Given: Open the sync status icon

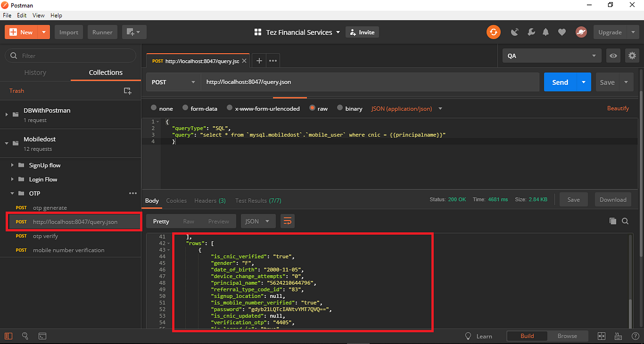Looking at the screenshot, I should point(493,32).
